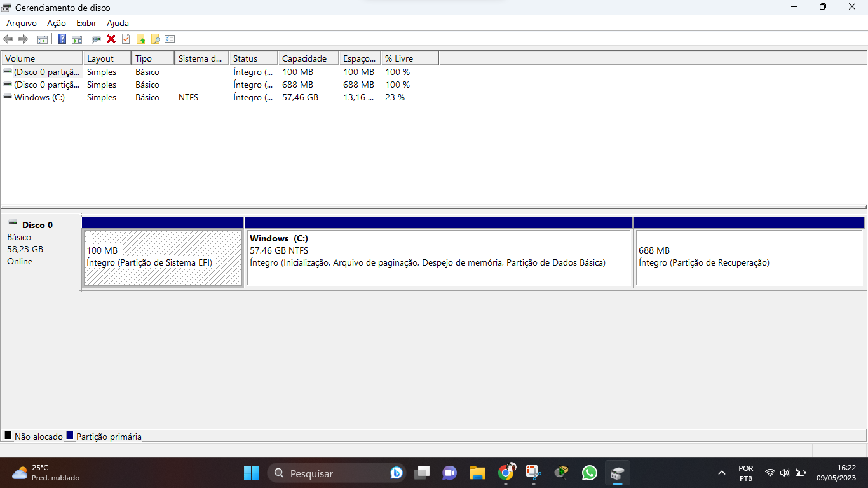Select the Disco 0 disk label panel
The image size is (868, 488).
click(x=41, y=252)
